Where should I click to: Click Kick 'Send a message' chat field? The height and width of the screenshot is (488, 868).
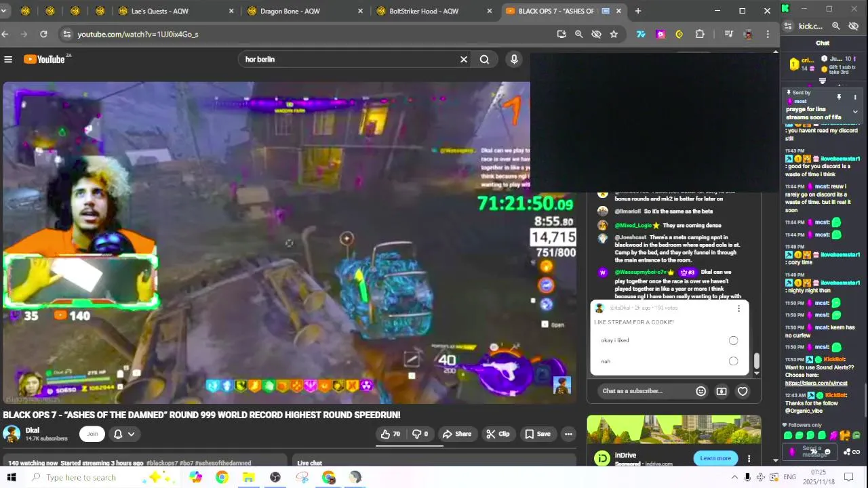811,451
